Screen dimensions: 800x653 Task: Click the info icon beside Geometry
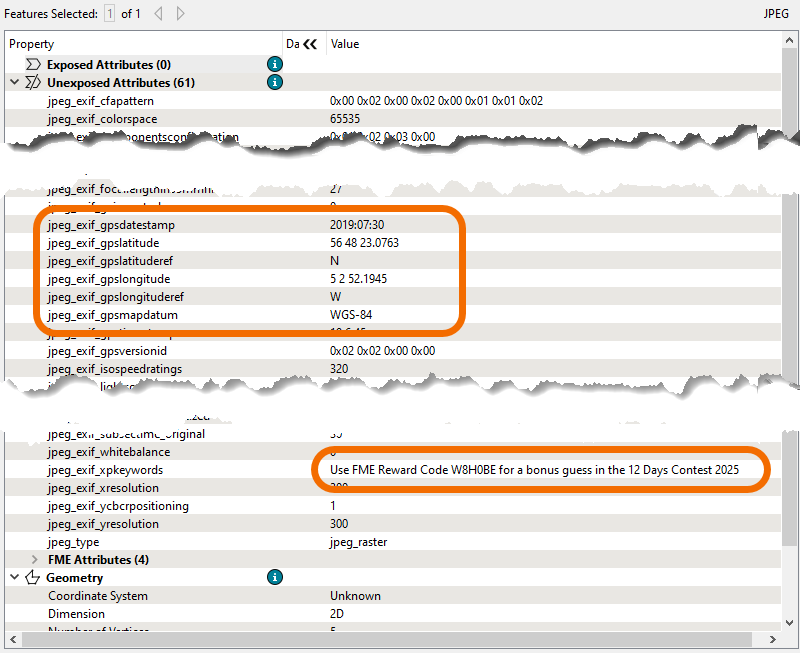[x=275, y=577]
